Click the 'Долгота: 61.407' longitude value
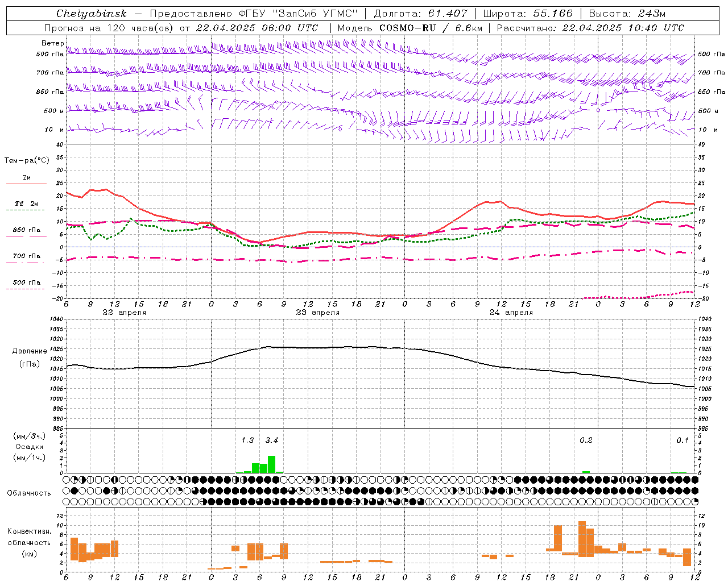This screenshot has width=728, height=582. (x=420, y=14)
